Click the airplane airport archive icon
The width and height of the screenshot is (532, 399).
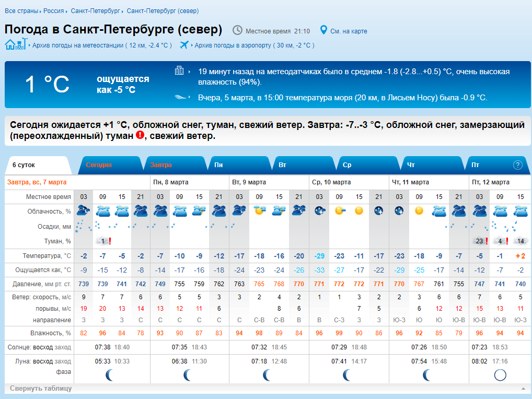point(184,45)
